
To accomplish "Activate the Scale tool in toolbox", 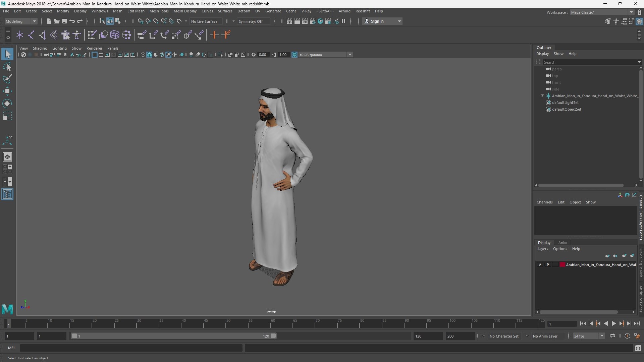I will point(7,116).
